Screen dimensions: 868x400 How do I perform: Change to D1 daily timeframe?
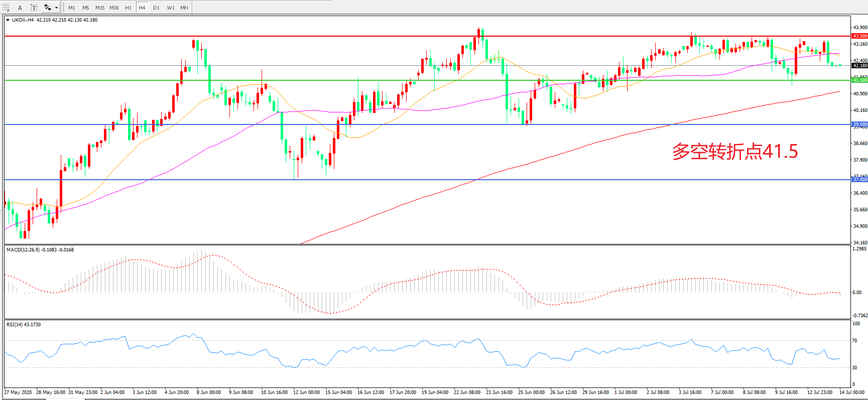pyautogui.click(x=156, y=8)
